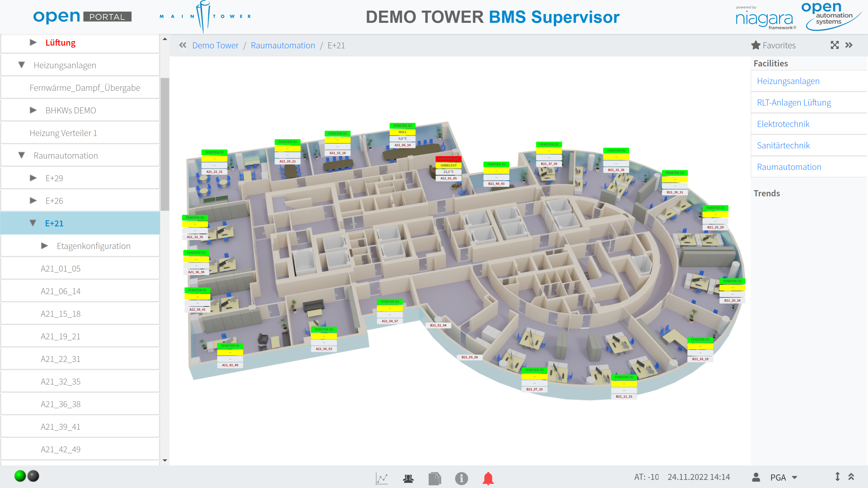Click the A21_01_05 room label on floorplan

click(x=448, y=178)
